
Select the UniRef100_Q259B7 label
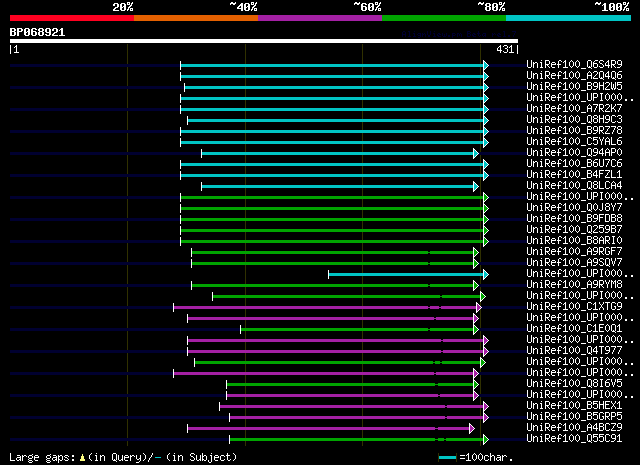point(574,229)
